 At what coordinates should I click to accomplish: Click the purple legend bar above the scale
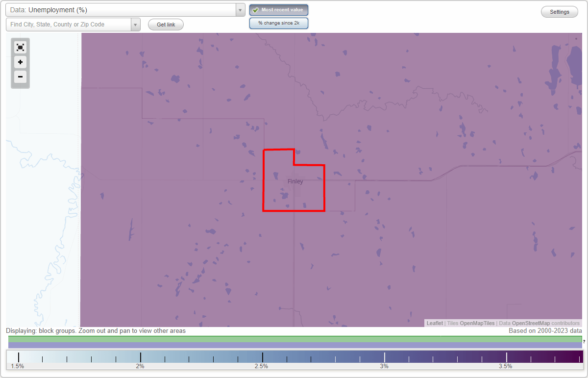294,346
